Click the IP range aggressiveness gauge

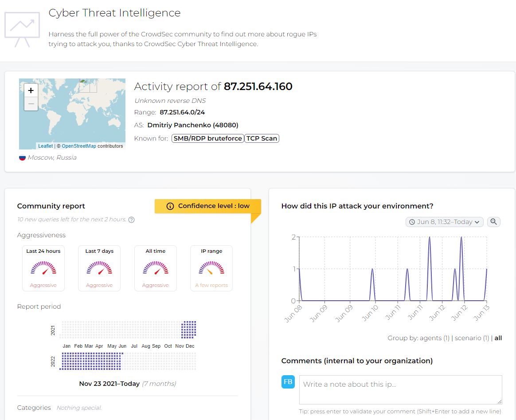pos(211,267)
